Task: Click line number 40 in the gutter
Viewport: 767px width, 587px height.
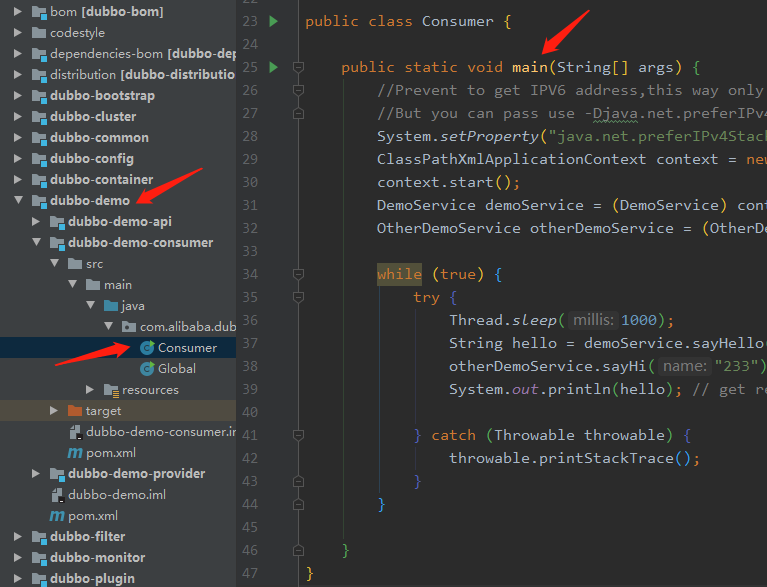Action: (x=250, y=412)
